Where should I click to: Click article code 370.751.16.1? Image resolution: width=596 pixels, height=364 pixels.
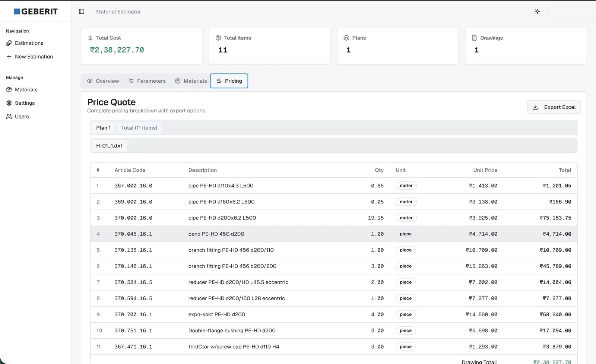[x=133, y=330]
